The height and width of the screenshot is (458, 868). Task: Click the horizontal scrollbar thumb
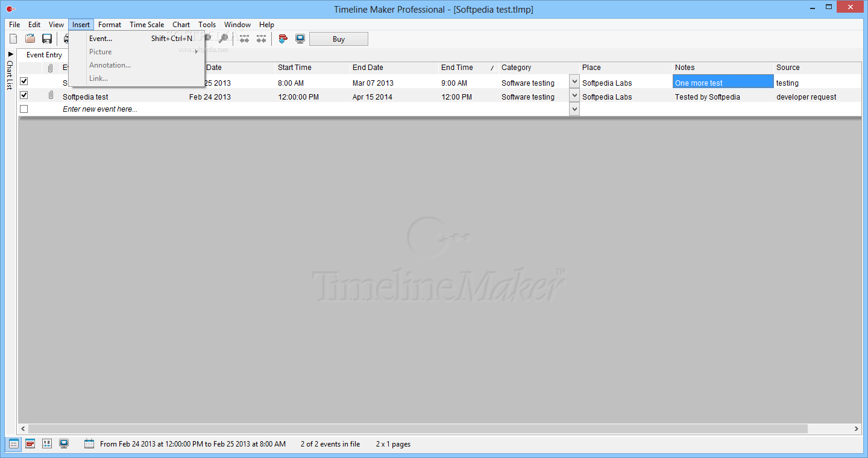click(418, 428)
